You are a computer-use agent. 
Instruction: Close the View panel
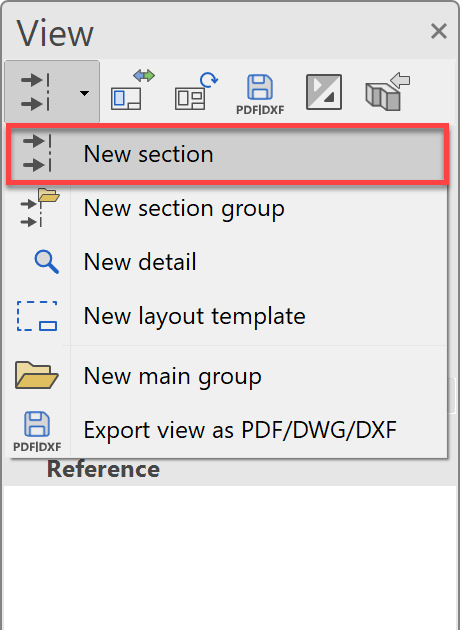coord(439,31)
